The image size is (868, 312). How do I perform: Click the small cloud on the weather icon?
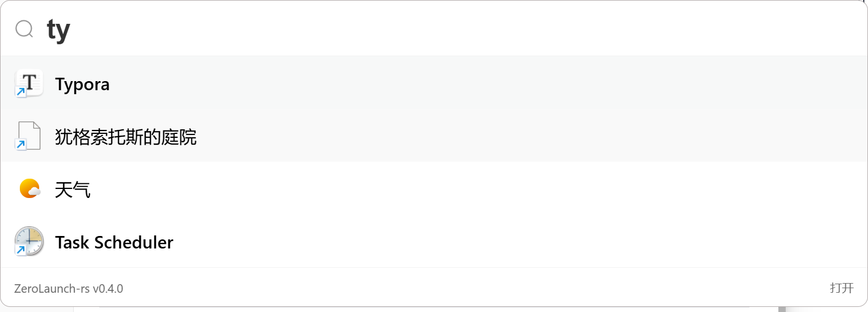point(35,192)
